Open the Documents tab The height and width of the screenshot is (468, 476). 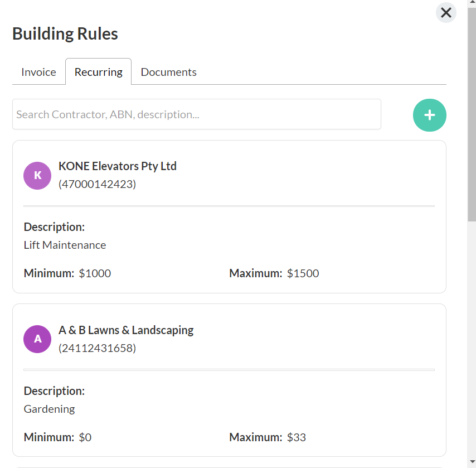click(x=168, y=72)
